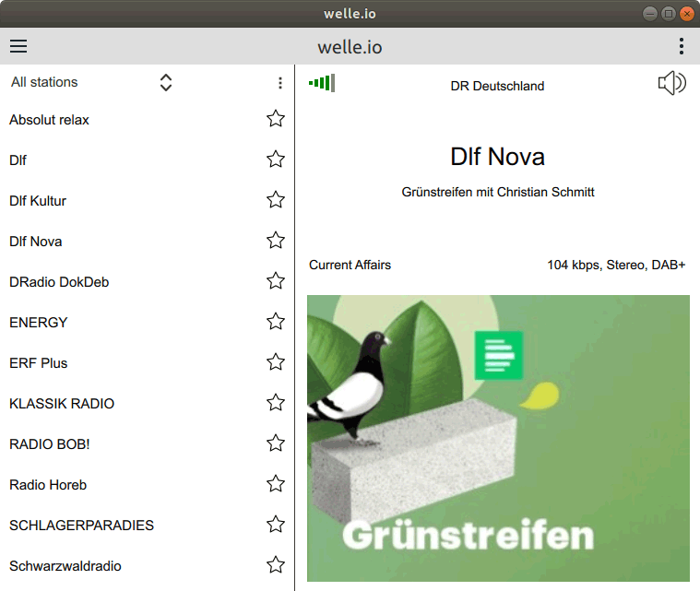Tune to RADIO BOB! station
Screen dimensions: 700x591
coord(49,444)
